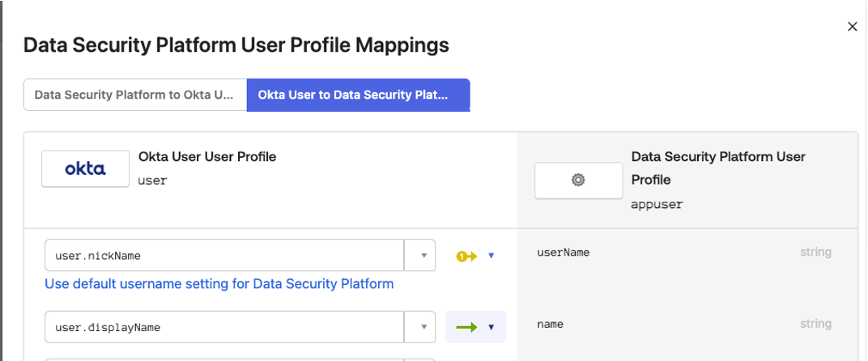
Task: Expand mapping options arrow for name row
Action: [491, 327]
